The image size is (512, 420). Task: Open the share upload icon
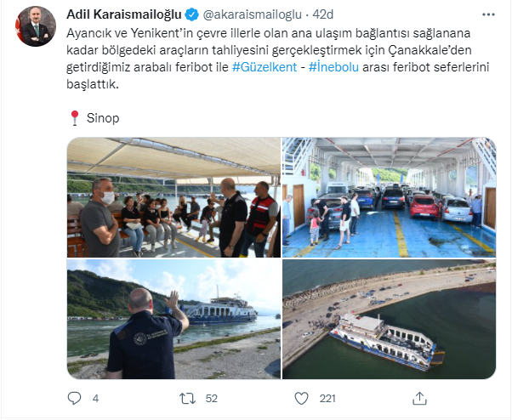point(419,398)
